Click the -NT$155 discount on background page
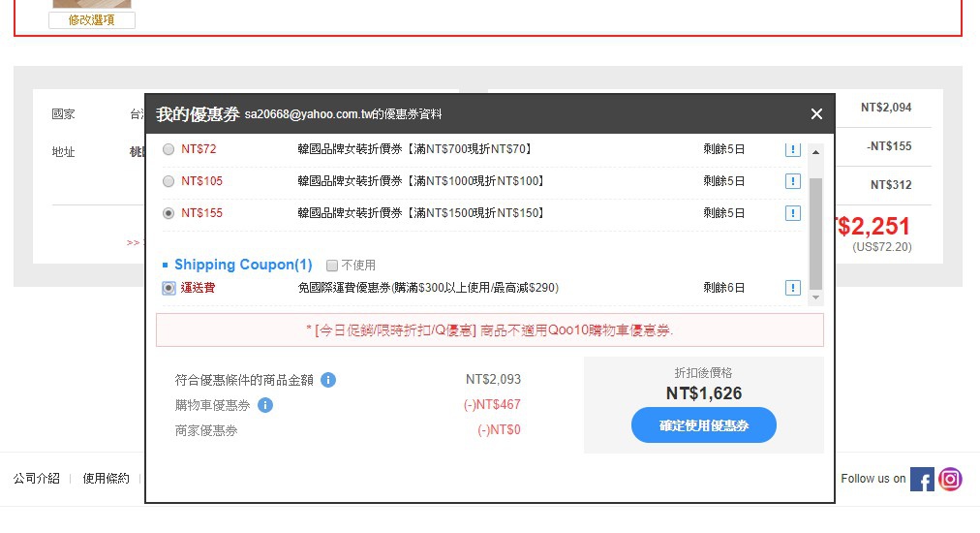Viewport: 980px width, 533px height. click(889, 146)
